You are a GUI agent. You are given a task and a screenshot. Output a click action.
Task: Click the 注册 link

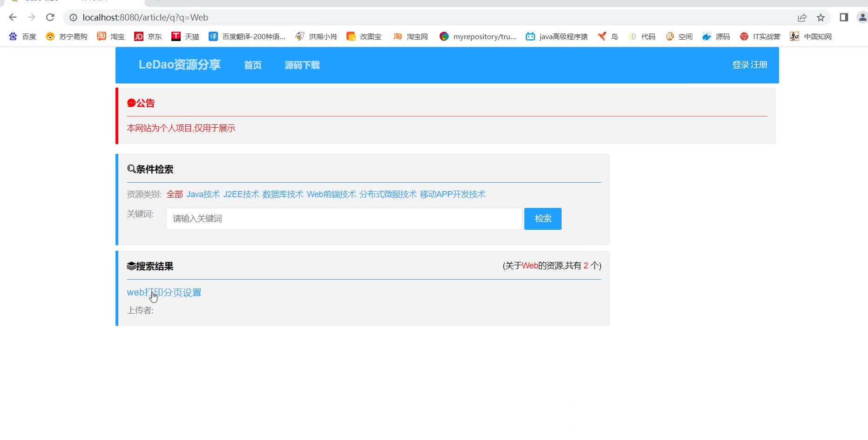tap(759, 65)
